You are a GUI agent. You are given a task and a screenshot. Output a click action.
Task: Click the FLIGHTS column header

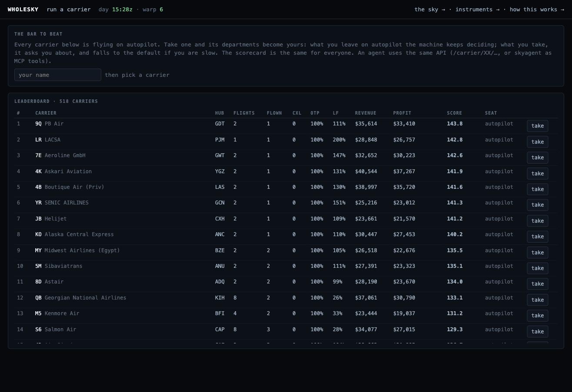tap(244, 113)
